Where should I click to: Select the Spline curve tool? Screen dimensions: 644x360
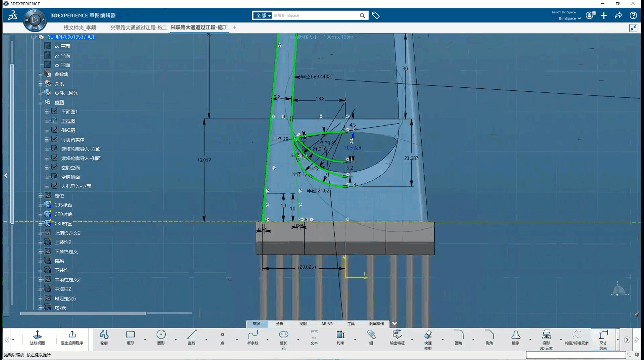(x=253, y=337)
